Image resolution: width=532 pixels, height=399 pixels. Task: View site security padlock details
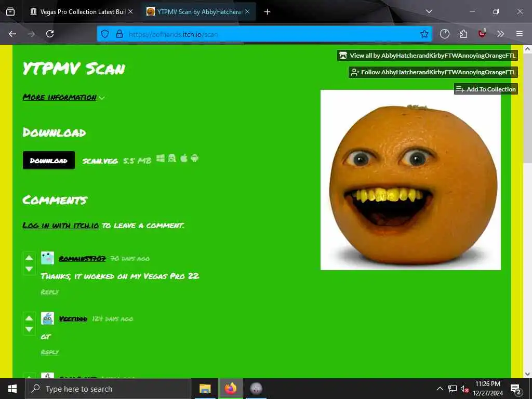pyautogui.click(x=119, y=34)
